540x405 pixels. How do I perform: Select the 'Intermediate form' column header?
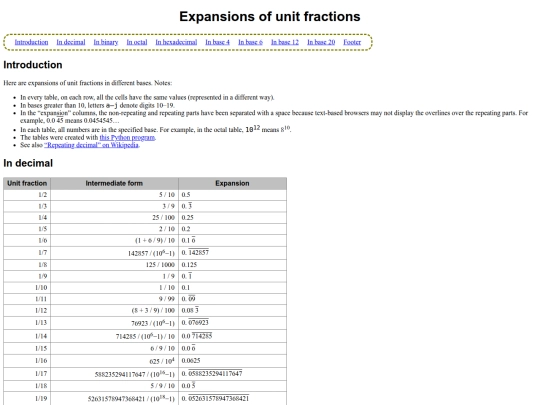(114, 183)
